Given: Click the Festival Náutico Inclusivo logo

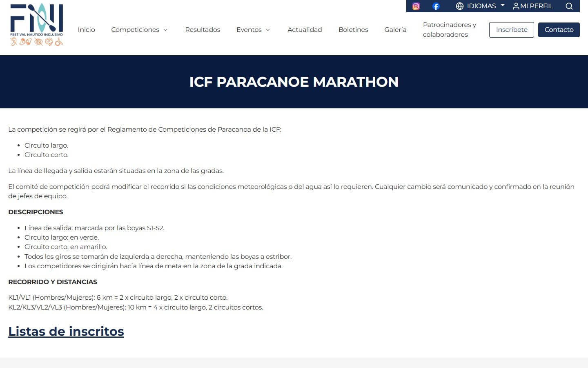Looking at the screenshot, I should [x=37, y=25].
